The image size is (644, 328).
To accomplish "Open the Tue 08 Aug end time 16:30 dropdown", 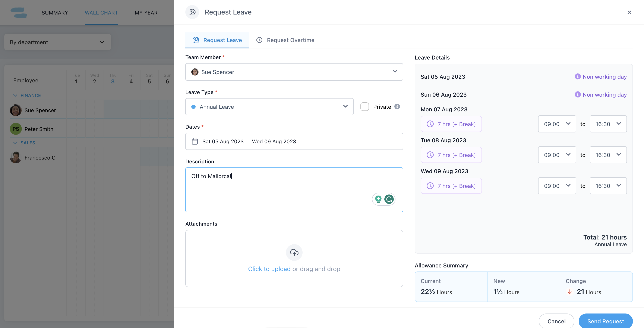I will (x=608, y=155).
